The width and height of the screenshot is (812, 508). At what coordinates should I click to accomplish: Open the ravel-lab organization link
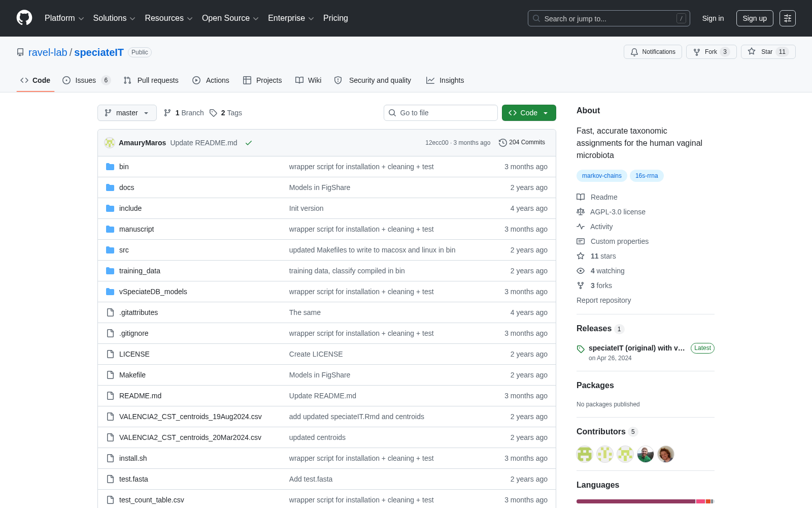(x=48, y=52)
